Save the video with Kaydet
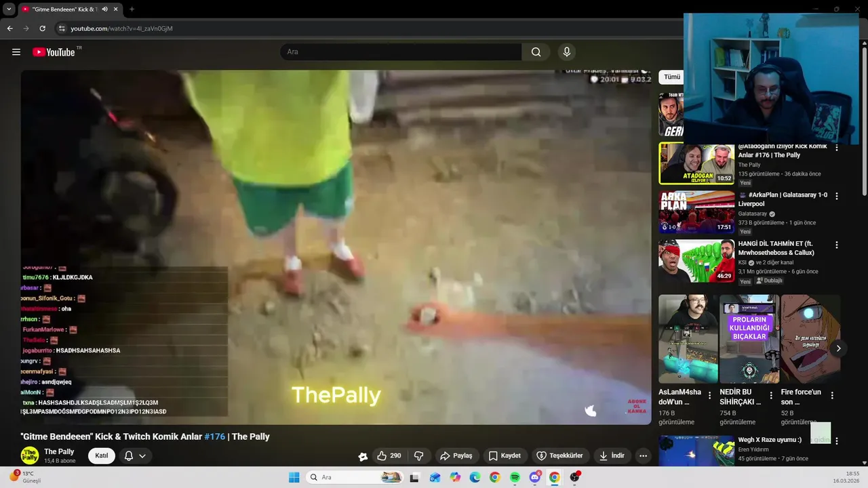This screenshot has height=488, width=868. [505, 456]
